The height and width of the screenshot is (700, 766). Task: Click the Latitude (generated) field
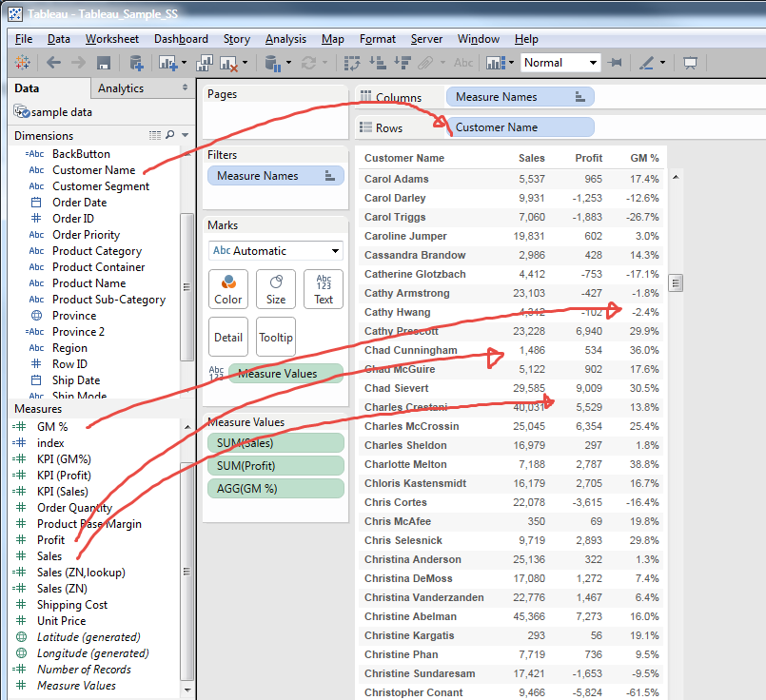[88, 637]
